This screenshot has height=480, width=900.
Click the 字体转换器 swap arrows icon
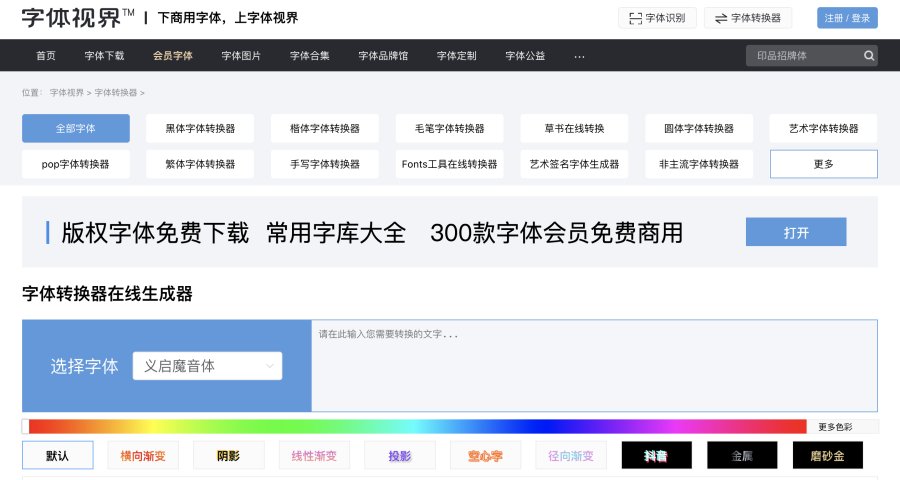tap(720, 18)
